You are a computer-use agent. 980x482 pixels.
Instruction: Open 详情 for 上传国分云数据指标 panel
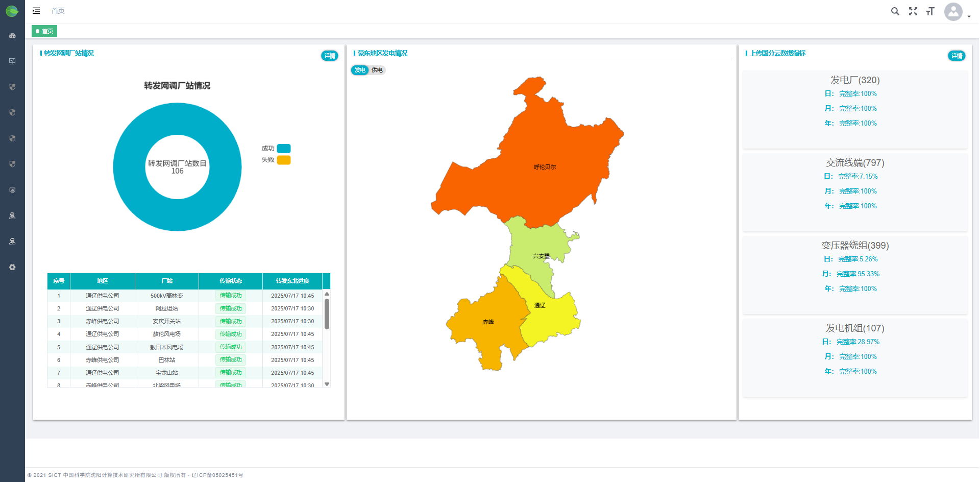click(956, 56)
